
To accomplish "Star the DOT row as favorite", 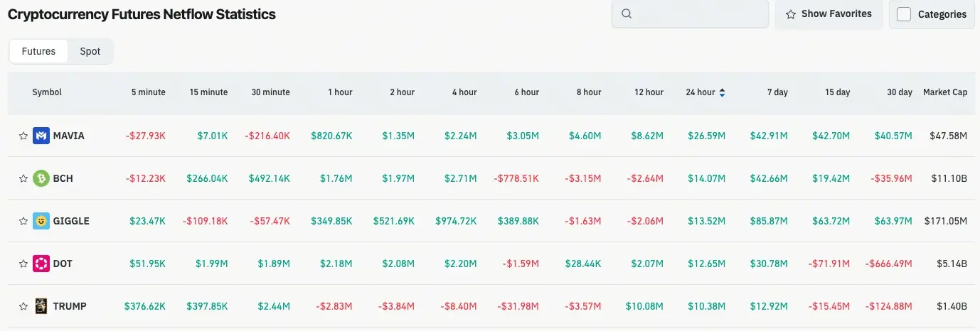I will (x=23, y=264).
